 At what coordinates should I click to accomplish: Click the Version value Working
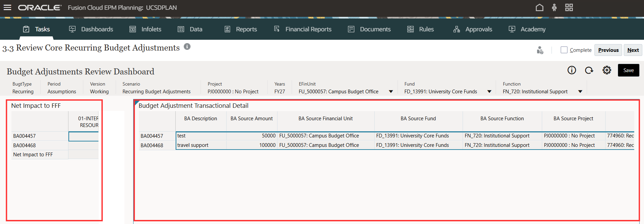click(x=99, y=92)
